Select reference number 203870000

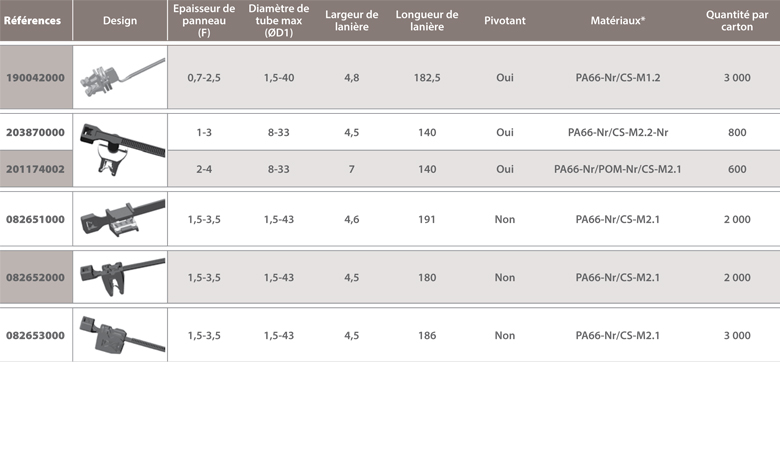coord(36,132)
